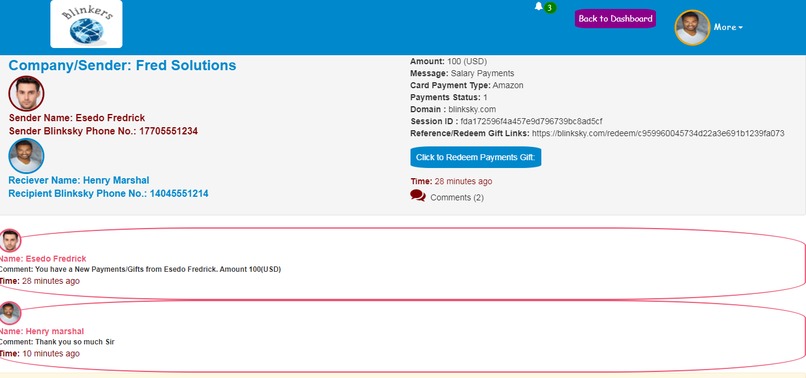Click the Blinkers globe logo

[86, 24]
